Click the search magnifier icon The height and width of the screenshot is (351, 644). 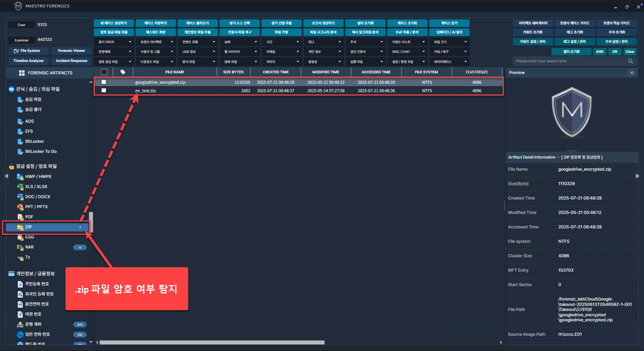(x=630, y=61)
